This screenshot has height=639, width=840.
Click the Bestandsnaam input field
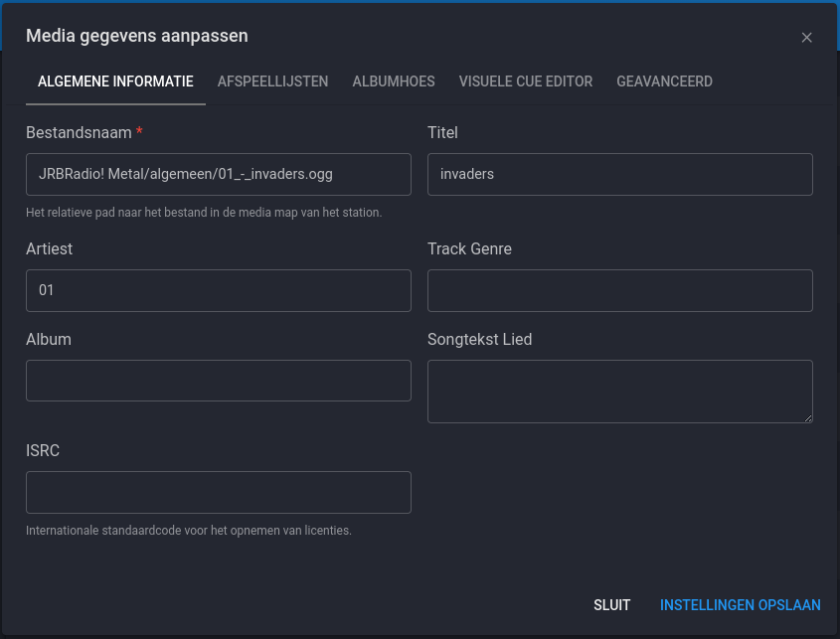coord(219,174)
